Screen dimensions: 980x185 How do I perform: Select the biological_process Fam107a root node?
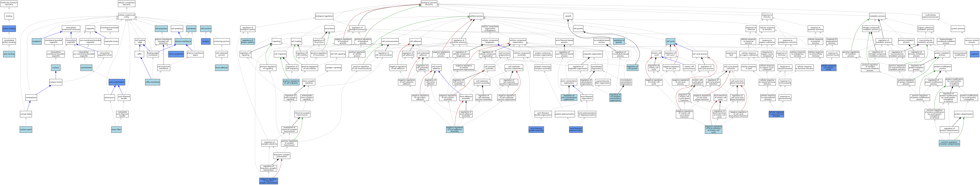pyautogui.click(x=429, y=4)
